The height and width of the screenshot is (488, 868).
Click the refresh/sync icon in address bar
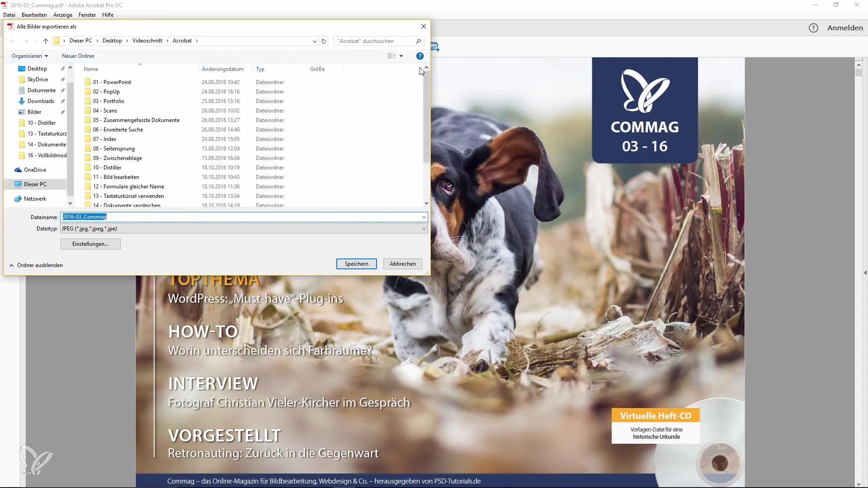click(x=324, y=41)
